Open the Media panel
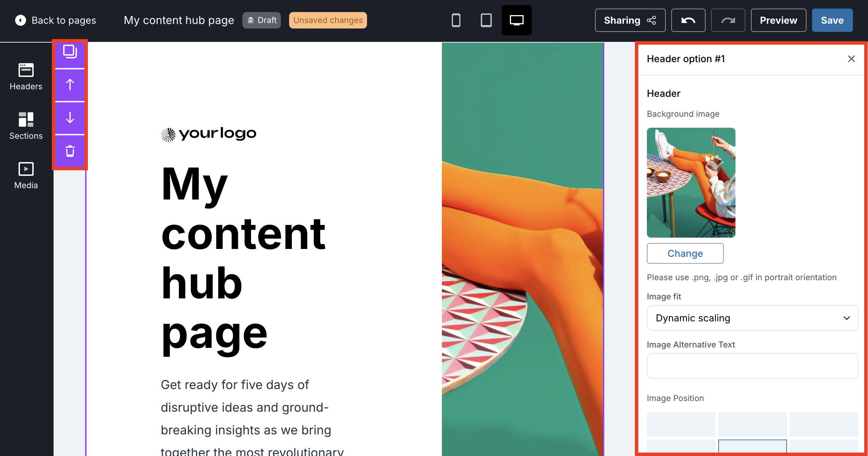Image resolution: width=868 pixels, height=456 pixels. click(26, 175)
